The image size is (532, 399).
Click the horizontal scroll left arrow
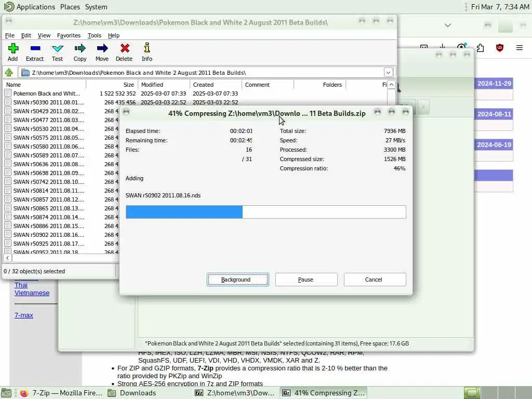point(7,258)
